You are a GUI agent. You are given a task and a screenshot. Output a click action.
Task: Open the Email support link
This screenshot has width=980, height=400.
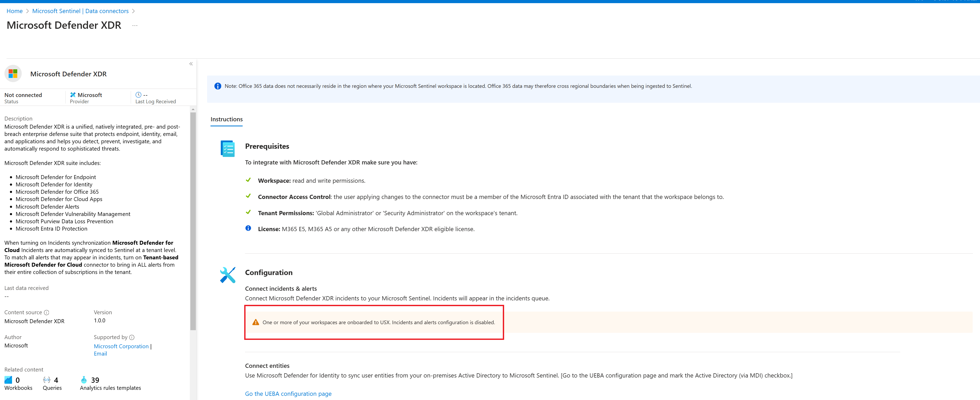click(x=100, y=354)
